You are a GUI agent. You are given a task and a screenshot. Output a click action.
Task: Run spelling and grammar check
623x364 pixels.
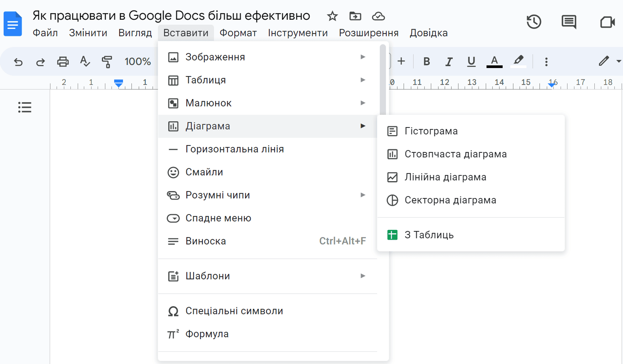coord(85,61)
